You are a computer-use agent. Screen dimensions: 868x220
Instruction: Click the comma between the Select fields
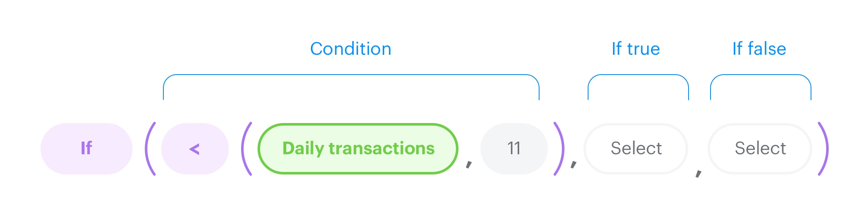pos(698,173)
